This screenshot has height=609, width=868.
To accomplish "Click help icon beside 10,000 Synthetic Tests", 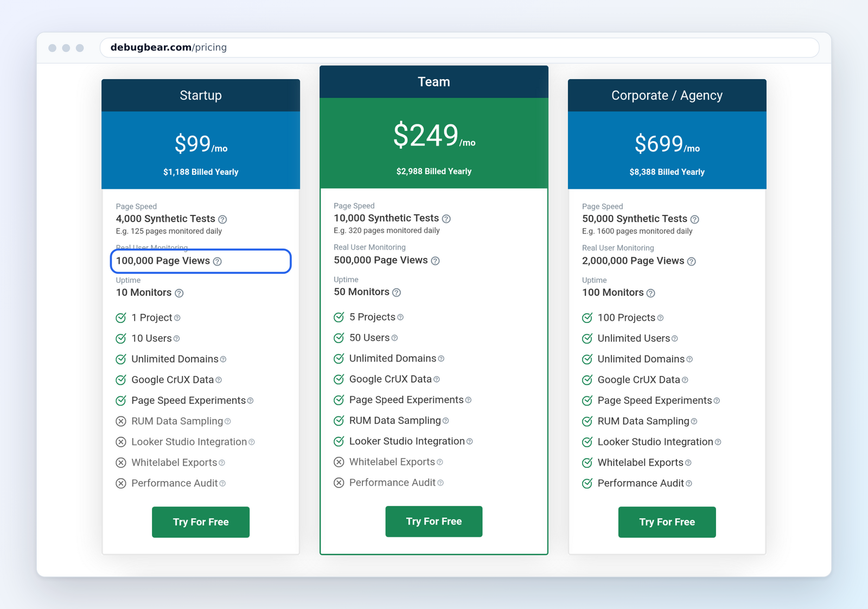I will point(446,219).
